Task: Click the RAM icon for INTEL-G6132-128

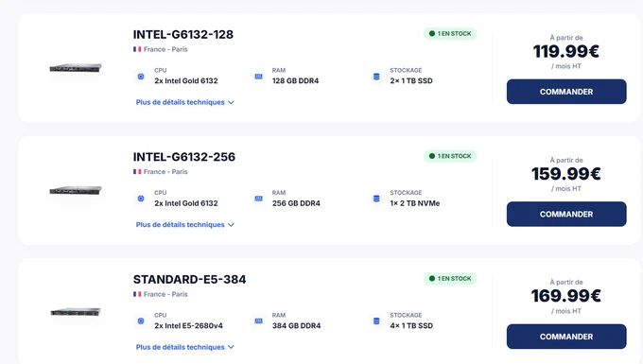Action: (258, 77)
